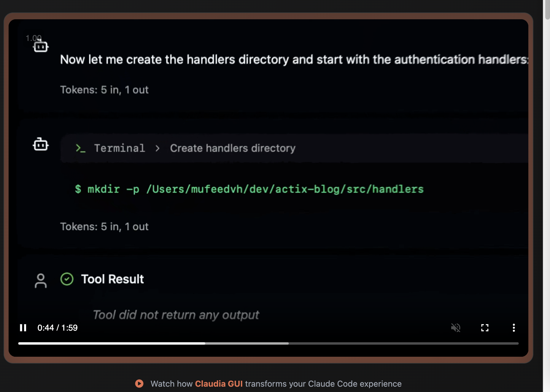Click the user avatar icon beside Tool Result
The image size is (550, 392).
(x=41, y=281)
